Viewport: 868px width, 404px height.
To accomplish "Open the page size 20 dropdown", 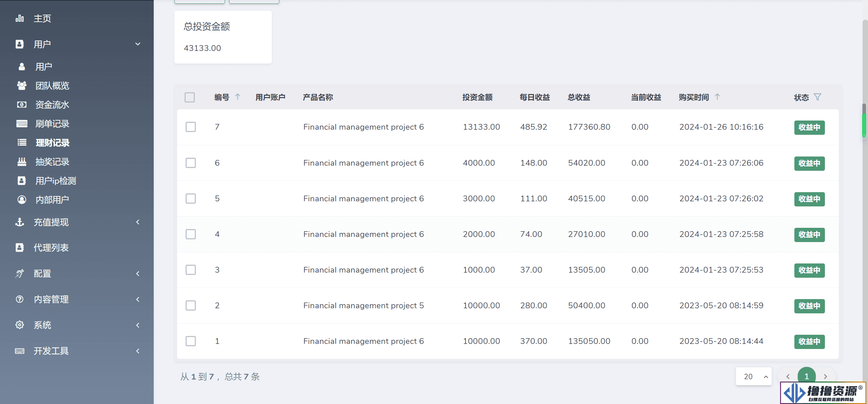I will (x=754, y=377).
